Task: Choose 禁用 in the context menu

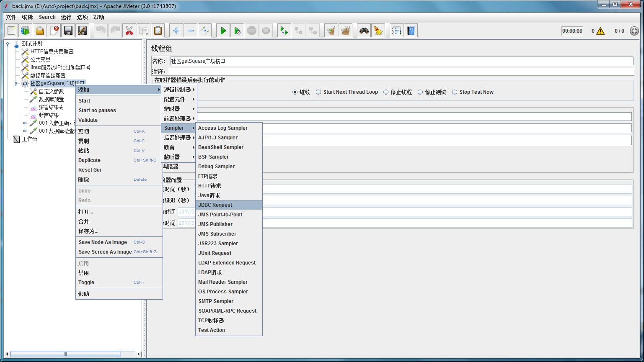Action: point(119,273)
